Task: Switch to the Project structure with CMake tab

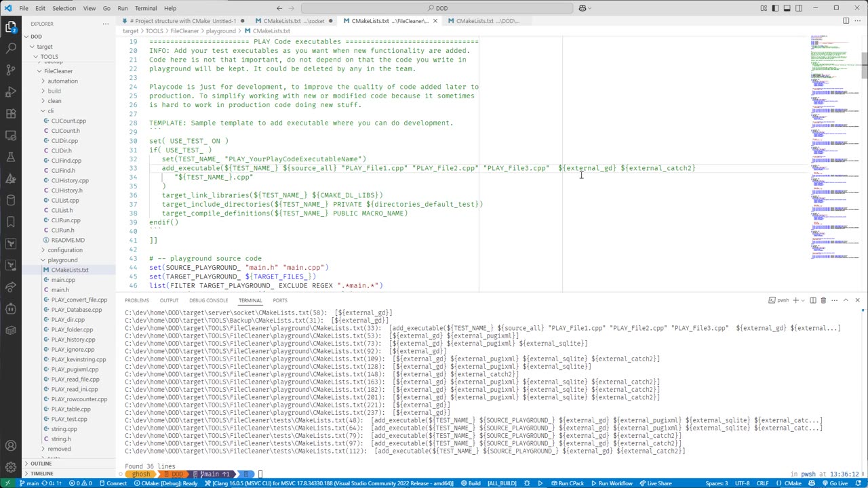Action: pyautogui.click(x=183, y=21)
